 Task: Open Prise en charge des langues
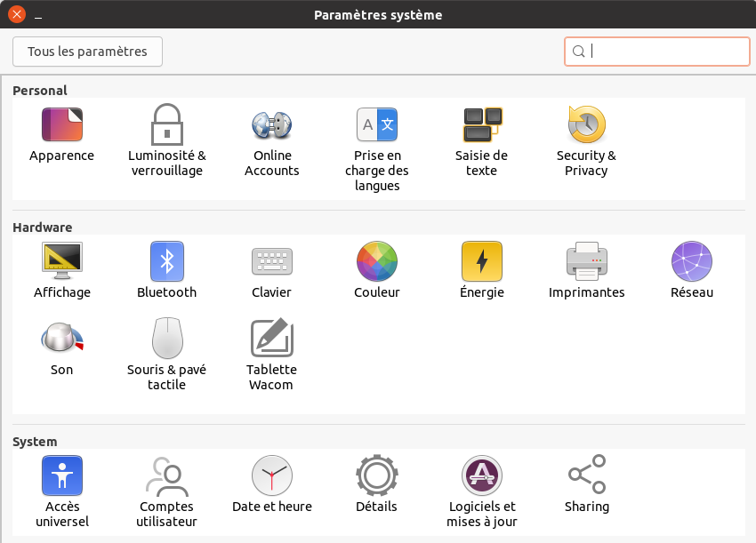tap(376, 125)
